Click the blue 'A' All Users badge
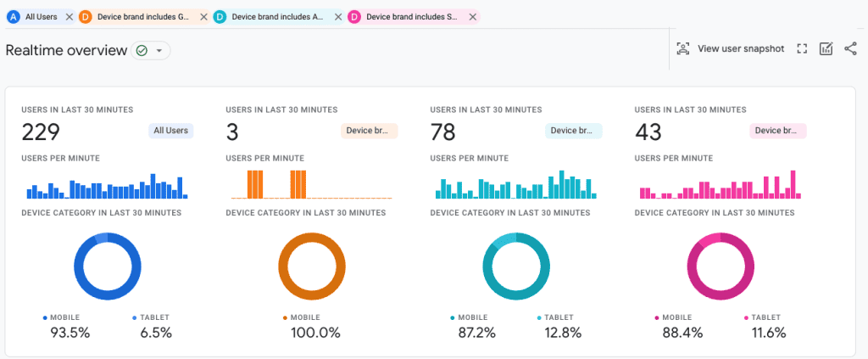This screenshot has height=359, width=868. 14,17
